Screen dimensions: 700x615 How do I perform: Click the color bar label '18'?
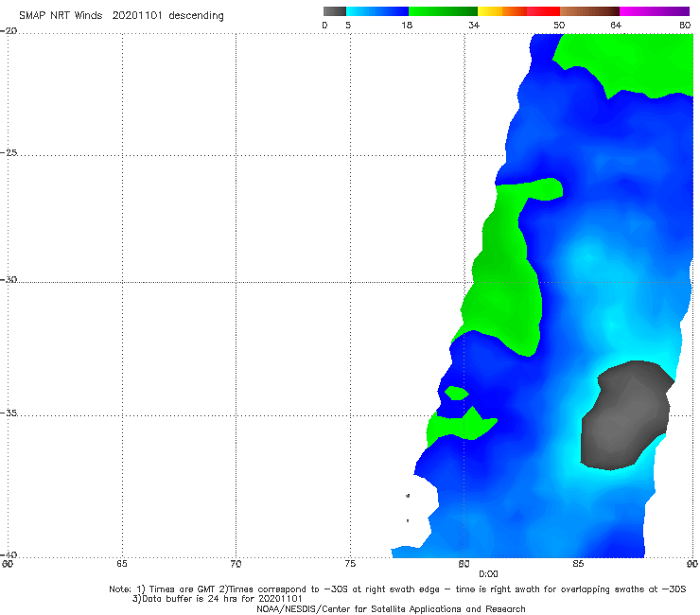point(407,26)
